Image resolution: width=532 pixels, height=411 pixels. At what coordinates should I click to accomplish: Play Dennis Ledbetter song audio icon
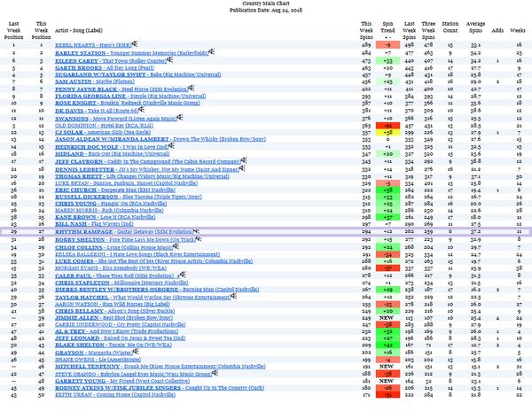pos(242,168)
